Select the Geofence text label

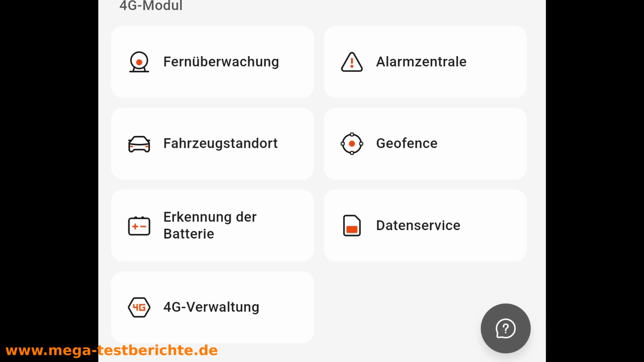[407, 144]
